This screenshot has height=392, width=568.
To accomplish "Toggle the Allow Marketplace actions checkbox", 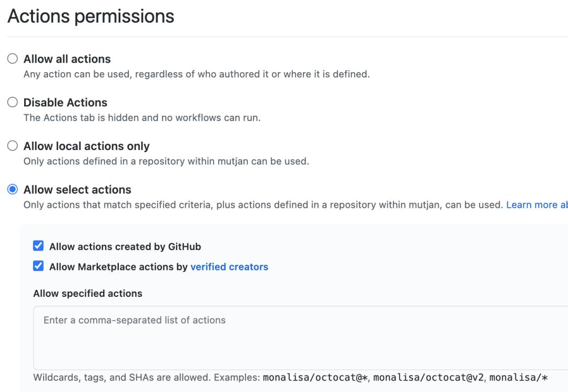I will [x=38, y=266].
